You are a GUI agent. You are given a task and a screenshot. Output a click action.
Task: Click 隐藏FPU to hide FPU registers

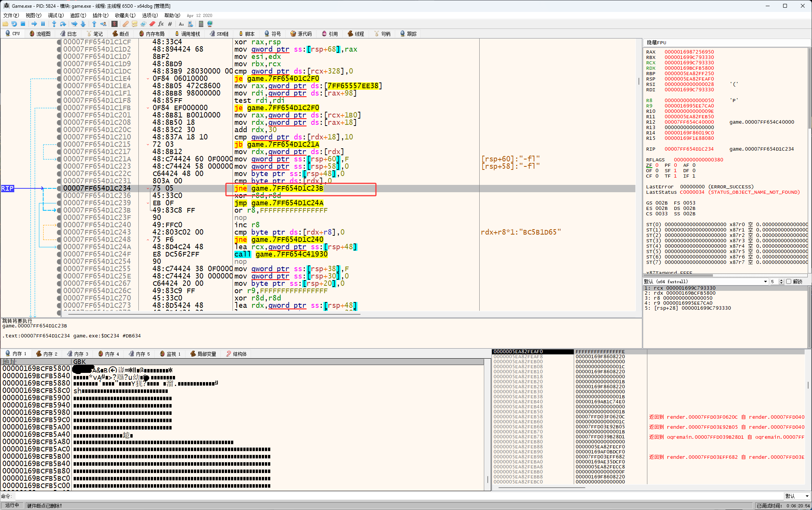[656, 42]
